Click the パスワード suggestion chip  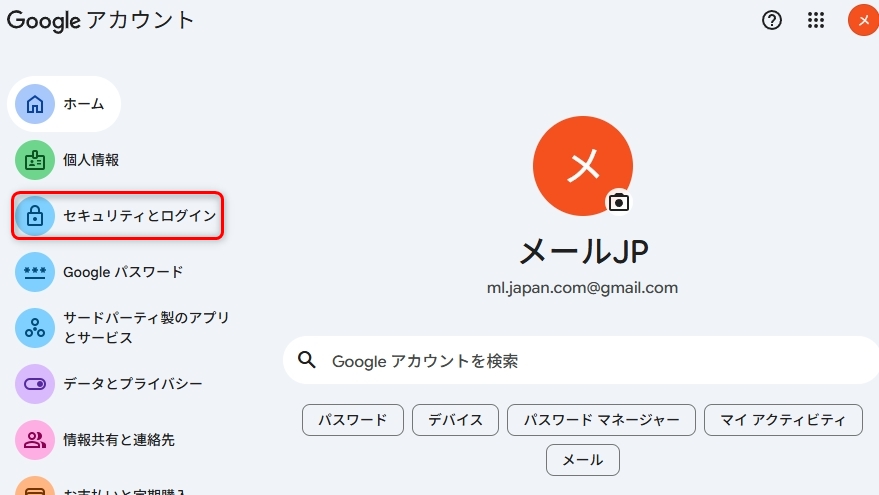353,420
